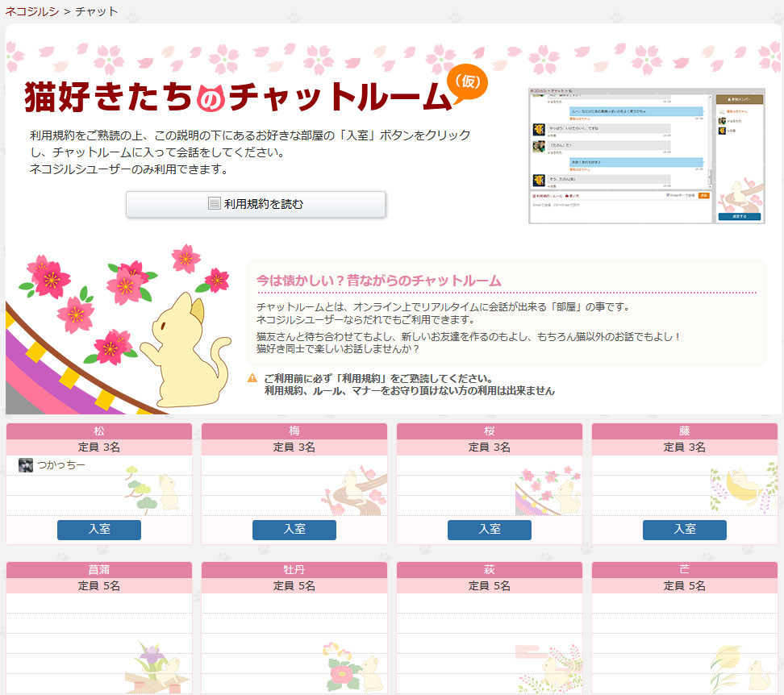Image resolution: width=784 pixels, height=695 pixels.
Task: Enter the 藤 room with 入室 button
Action: [x=685, y=530]
